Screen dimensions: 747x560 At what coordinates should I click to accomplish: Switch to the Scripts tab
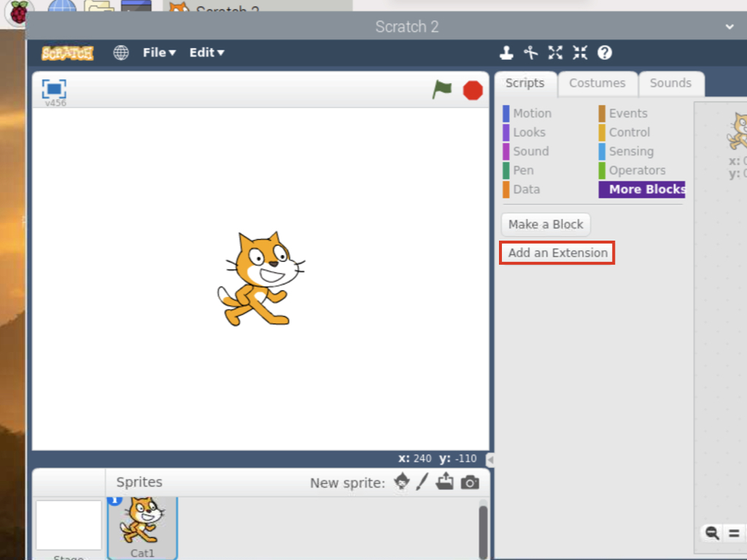[x=525, y=83]
